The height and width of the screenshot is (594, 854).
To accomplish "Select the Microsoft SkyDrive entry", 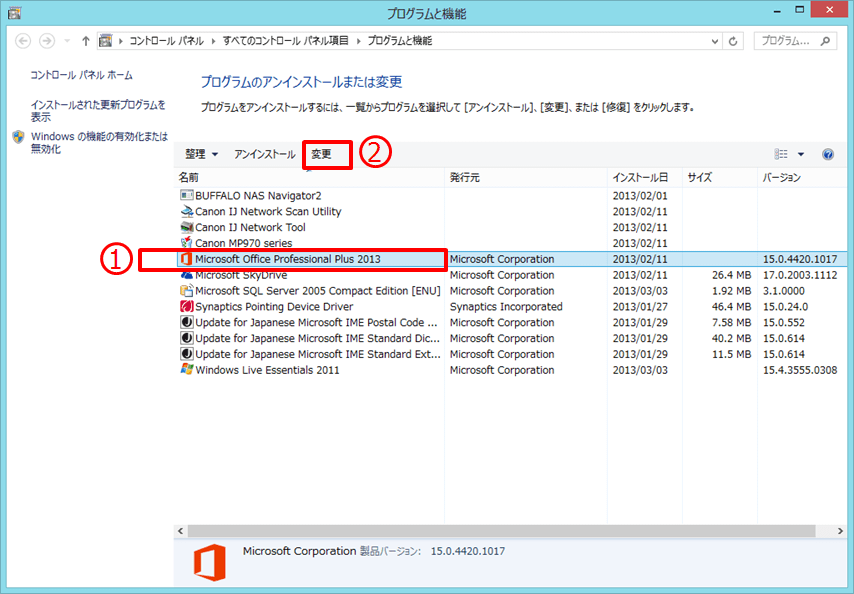I will coord(241,275).
